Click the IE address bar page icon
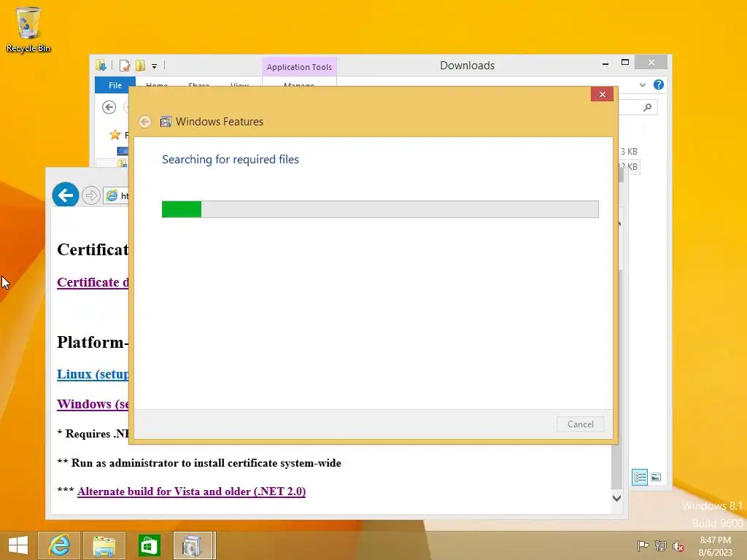 [112, 195]
